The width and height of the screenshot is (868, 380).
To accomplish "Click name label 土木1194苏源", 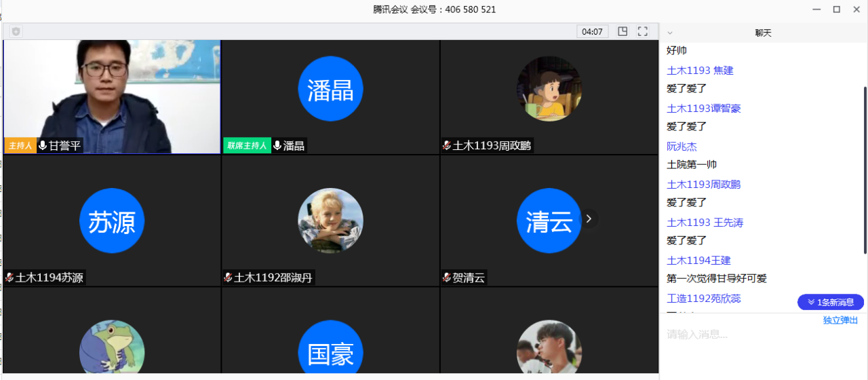I will [50, 278].
